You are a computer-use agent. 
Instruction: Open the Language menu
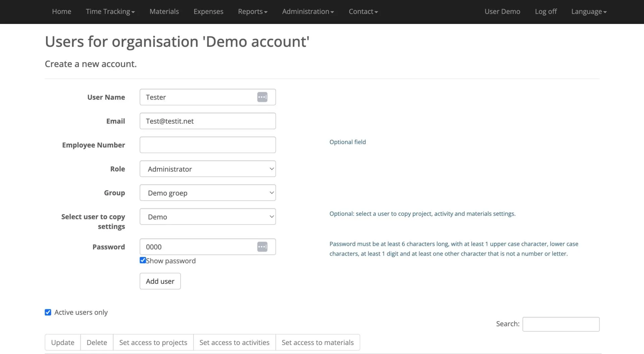[x=589, y=12]
